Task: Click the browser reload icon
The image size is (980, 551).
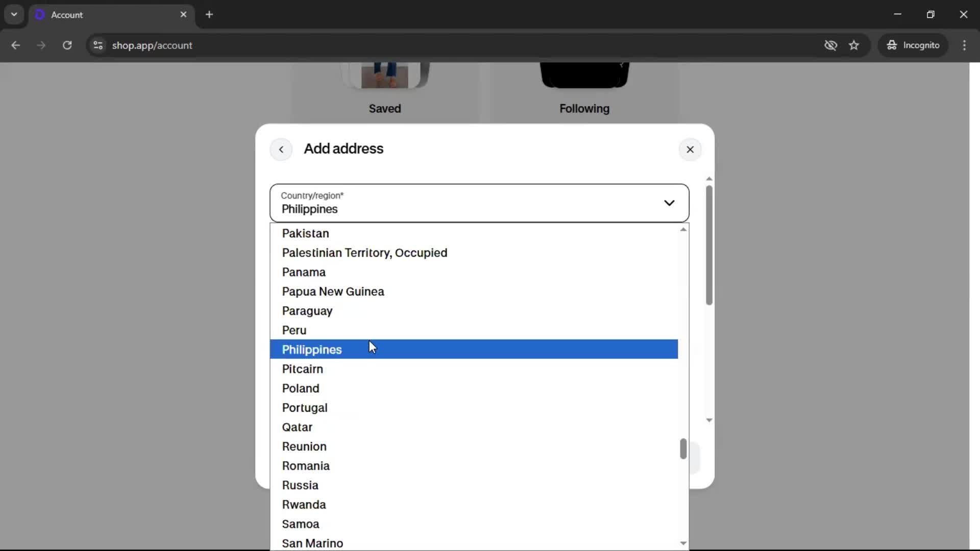Action: (67, 45)
